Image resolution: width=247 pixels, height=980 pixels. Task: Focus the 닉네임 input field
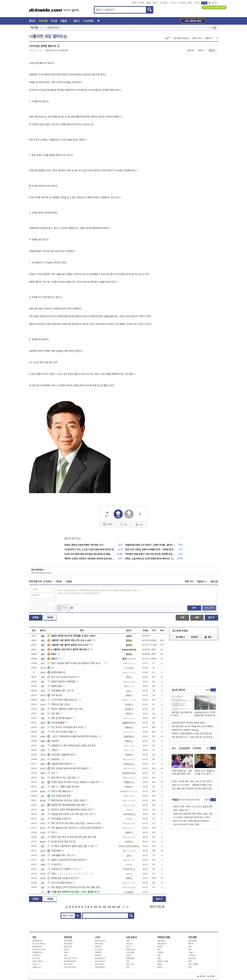(42, 589)
